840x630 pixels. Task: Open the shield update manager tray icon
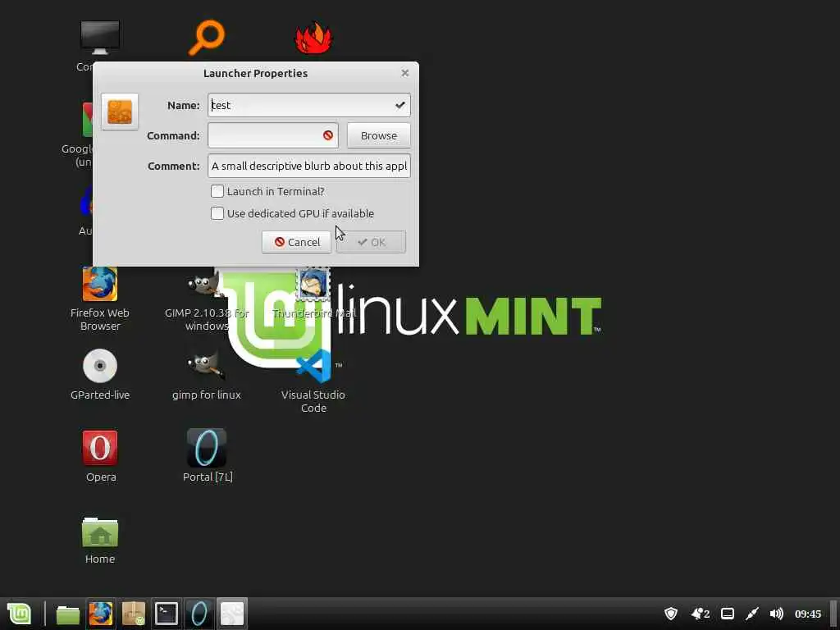[x=671, y=614]
